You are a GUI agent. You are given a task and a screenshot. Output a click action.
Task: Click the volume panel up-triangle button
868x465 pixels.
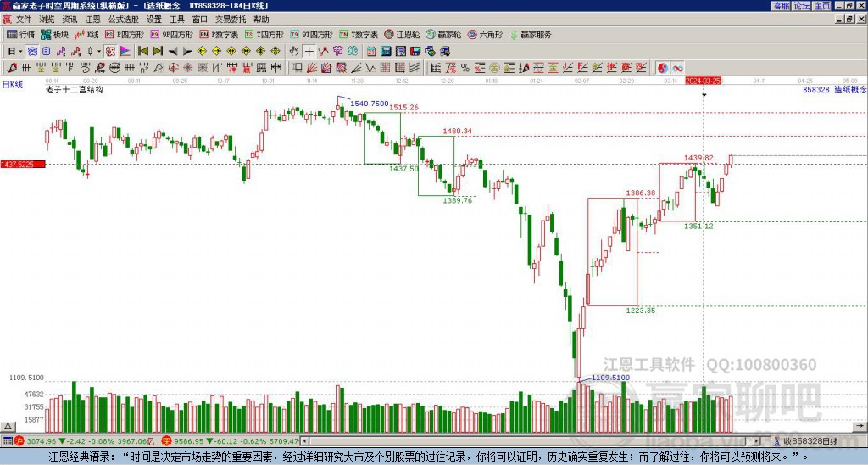(8, 426)
